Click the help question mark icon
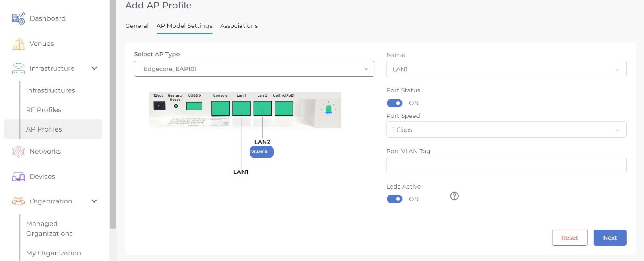 (454, 196)
